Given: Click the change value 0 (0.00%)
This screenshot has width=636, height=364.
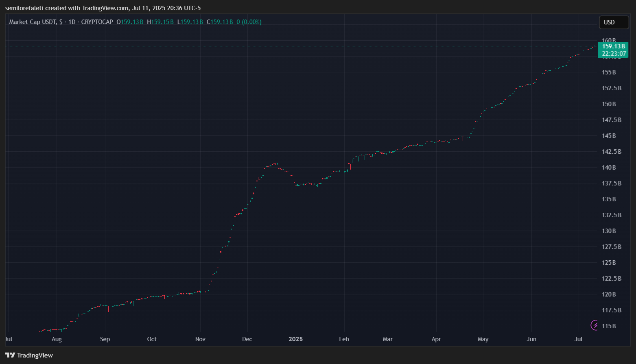Looking at the screenshot, I should tap(249, 22).
